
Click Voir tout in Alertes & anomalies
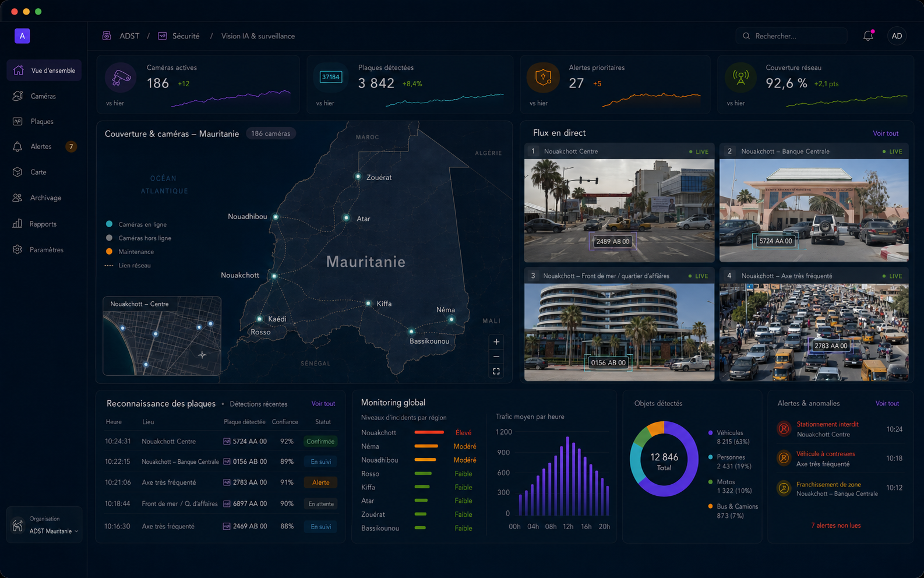[887, 403]
